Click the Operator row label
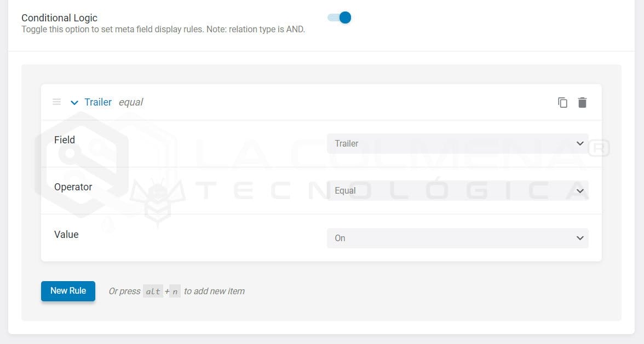This screenshot has height=344, width=644. [x=73, y=186]
